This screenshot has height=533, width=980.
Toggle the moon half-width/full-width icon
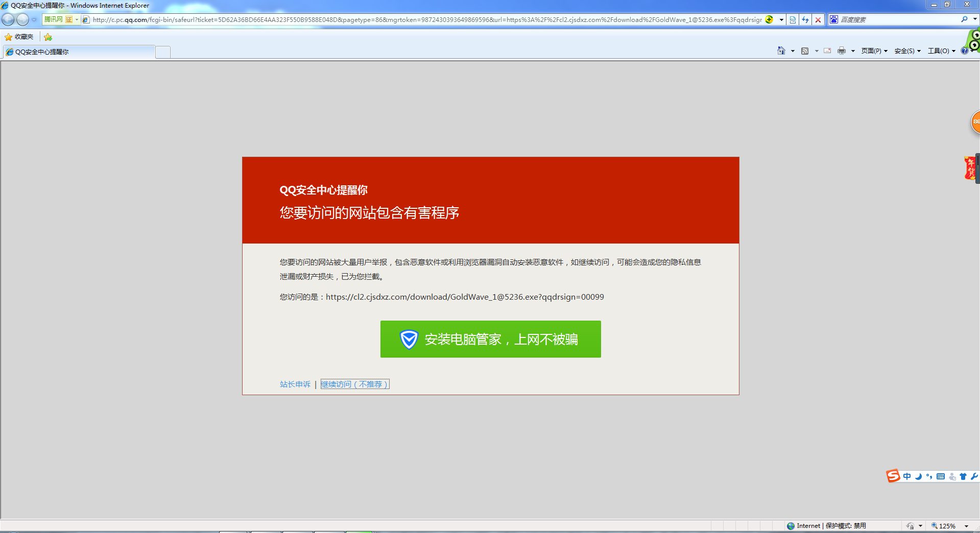(x=918, y=476)
